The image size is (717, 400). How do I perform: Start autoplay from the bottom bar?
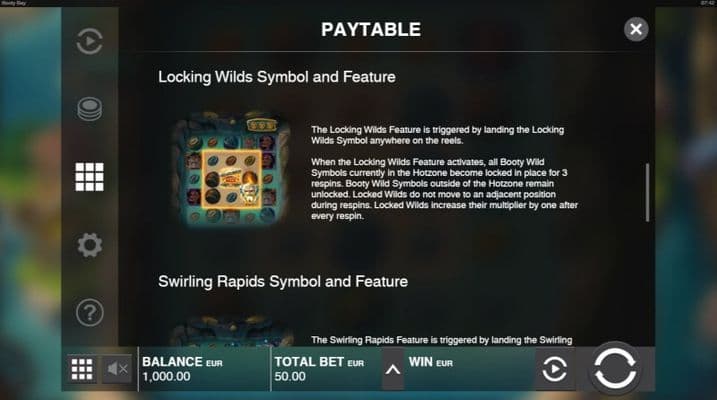click(x=555, y=369)
